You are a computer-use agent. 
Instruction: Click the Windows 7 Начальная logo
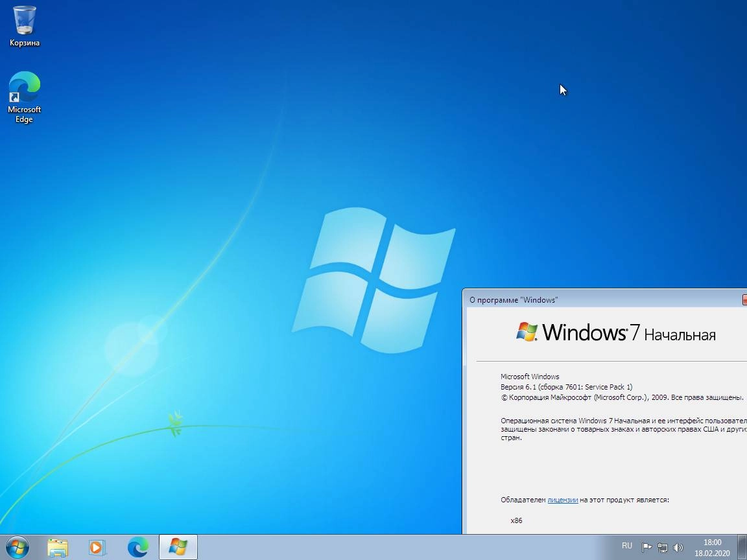click(615, 332)
